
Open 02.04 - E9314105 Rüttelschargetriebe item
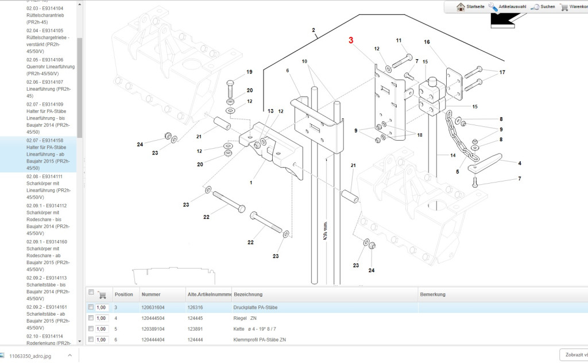[x=48, y=41]
